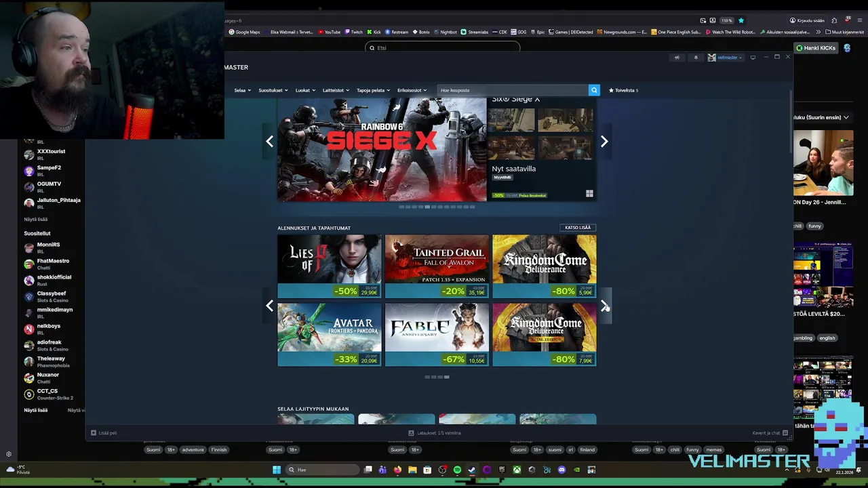Select the Classybeef channel
868x488 pixels.
[x=51, y=296]
